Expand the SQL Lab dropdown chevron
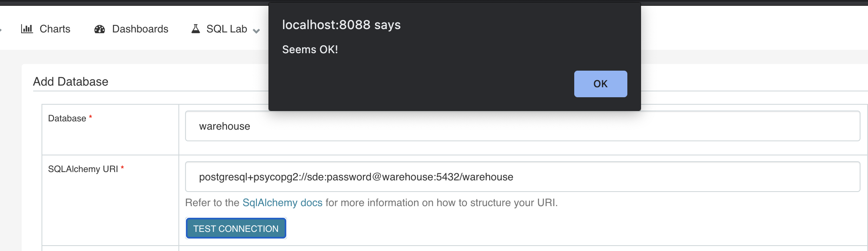Viewport: 868px width, 251px height. coord(256,30)
